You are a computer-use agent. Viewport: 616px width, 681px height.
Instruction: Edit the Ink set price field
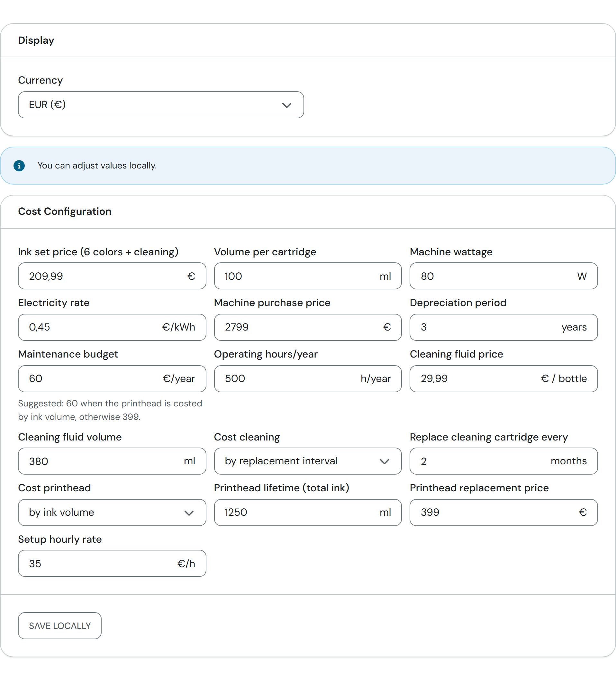click(x=112, y=276)
